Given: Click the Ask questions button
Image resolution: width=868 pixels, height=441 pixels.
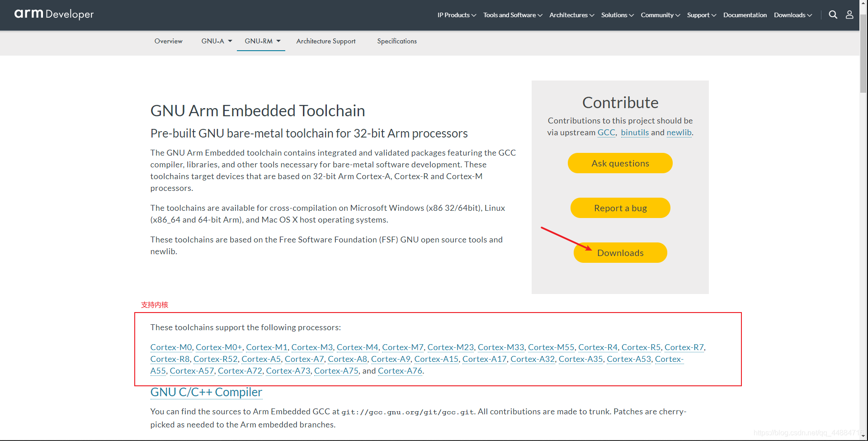Looking at the screenshot, I should pos(620,163).
